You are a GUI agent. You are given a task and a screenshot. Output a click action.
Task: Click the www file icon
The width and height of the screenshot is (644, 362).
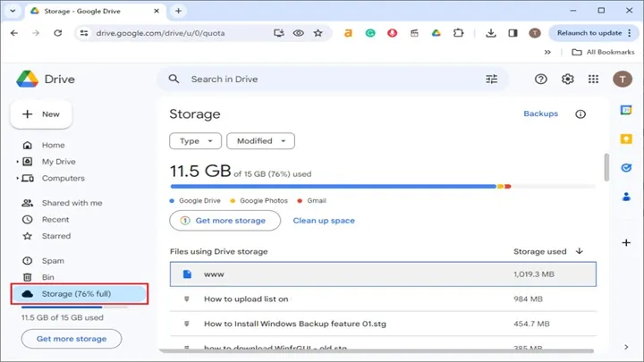(187, 274)
